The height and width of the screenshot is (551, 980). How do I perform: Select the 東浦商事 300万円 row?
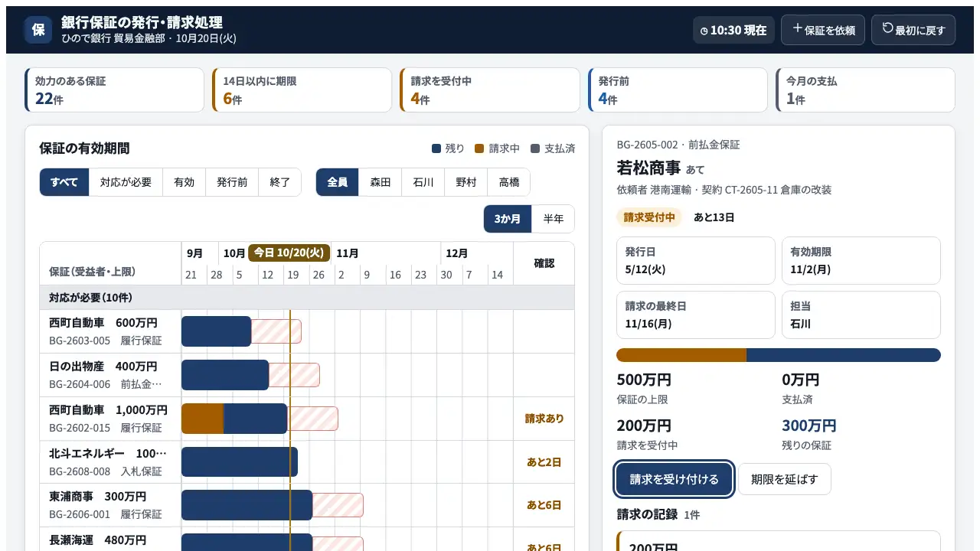click(x=307, y=506)
